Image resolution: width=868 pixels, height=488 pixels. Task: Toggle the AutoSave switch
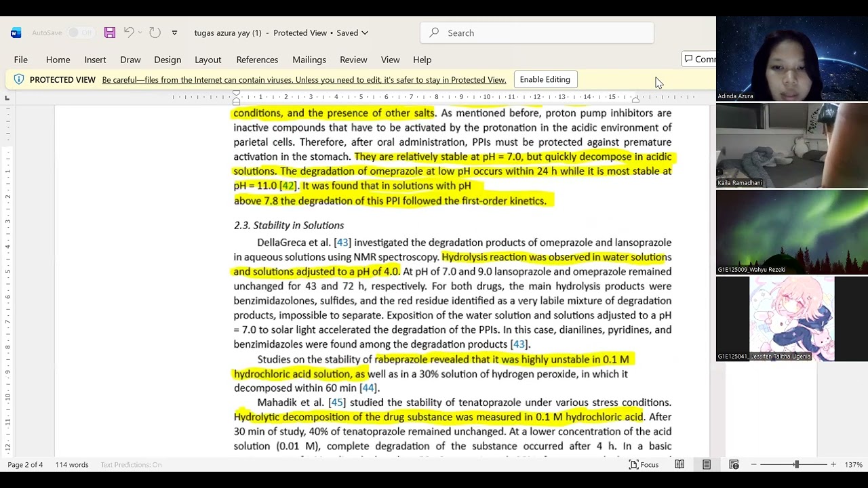point(80,33)
